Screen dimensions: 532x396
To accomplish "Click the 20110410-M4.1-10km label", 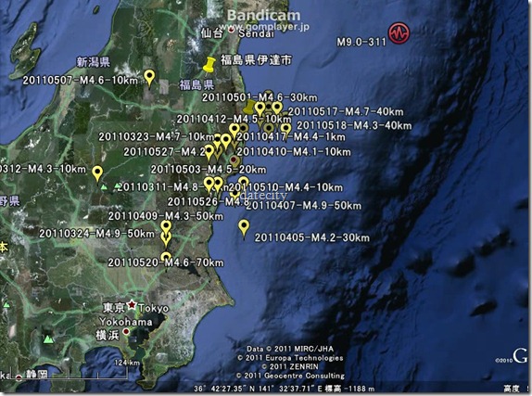I will point(294,152).
